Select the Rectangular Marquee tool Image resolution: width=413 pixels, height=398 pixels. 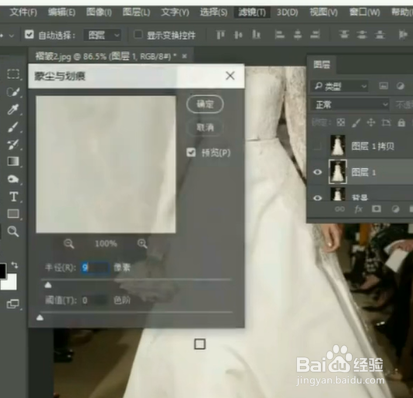click(13, 74)
